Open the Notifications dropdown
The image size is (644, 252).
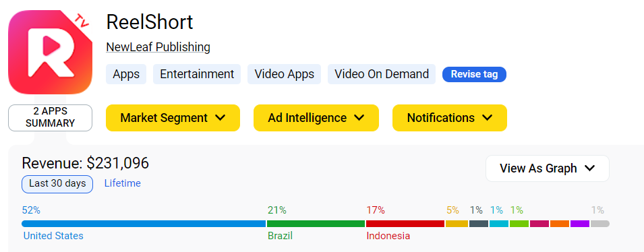pos(450,118)
